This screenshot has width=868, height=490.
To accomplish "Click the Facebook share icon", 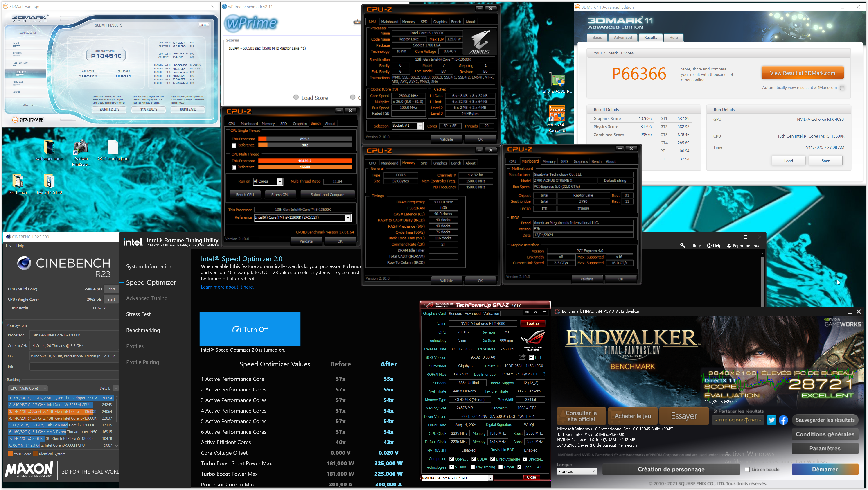I will coord(783,420).
